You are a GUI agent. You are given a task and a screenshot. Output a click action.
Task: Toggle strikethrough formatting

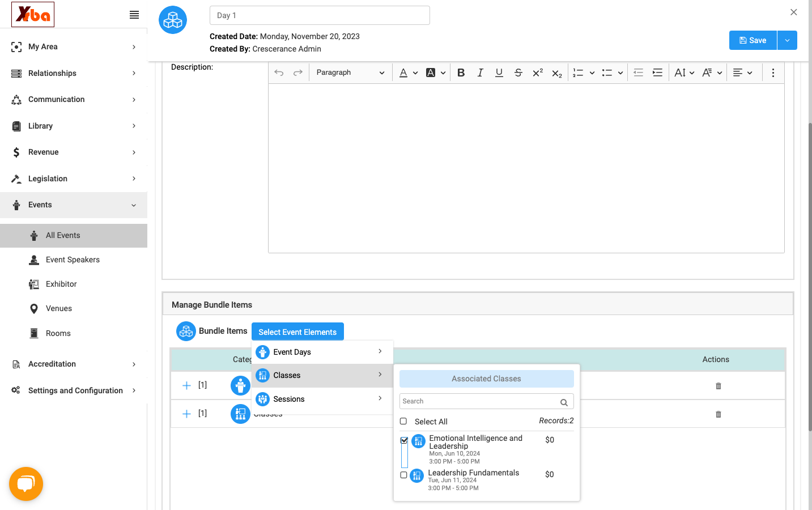coord(518,73)
